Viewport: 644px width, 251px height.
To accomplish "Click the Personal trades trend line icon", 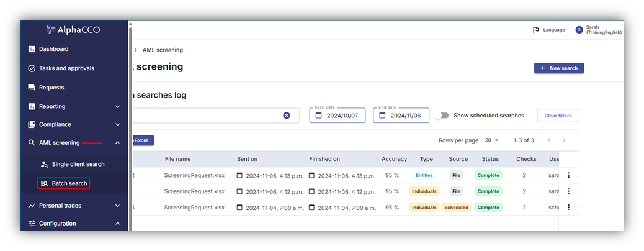I will coord(31,205).
